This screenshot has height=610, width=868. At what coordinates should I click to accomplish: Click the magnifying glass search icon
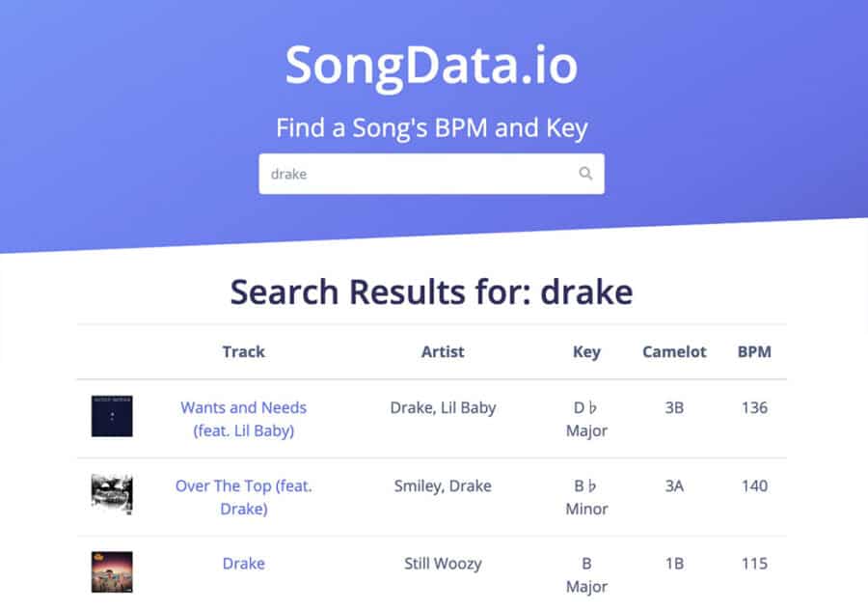click(x=585, y=174)
